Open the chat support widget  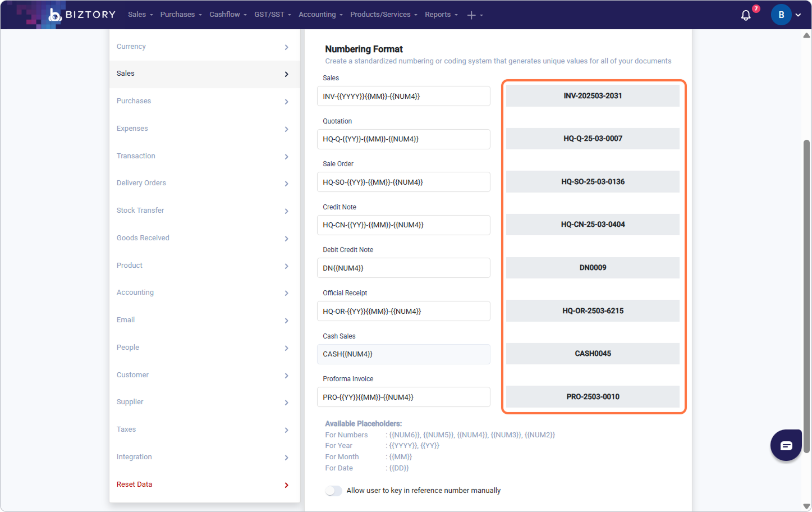(x=786, y=445)
